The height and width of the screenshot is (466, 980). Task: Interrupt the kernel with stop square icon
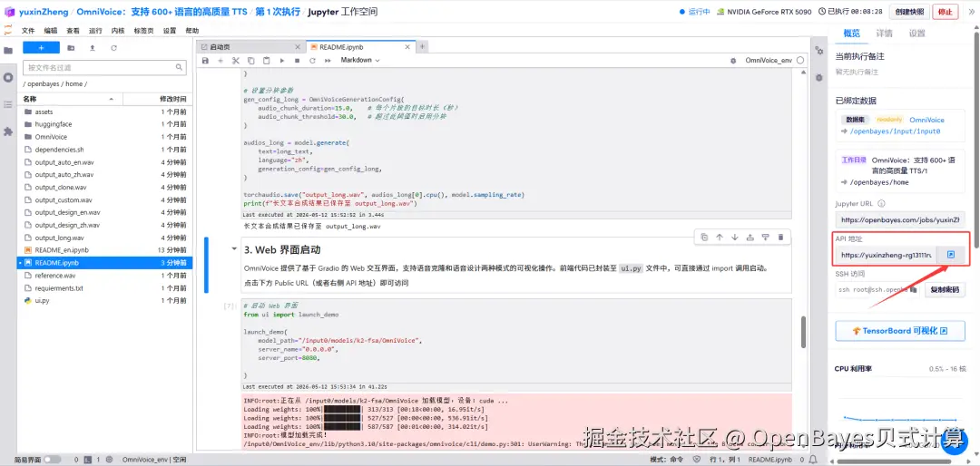point(297,61)
